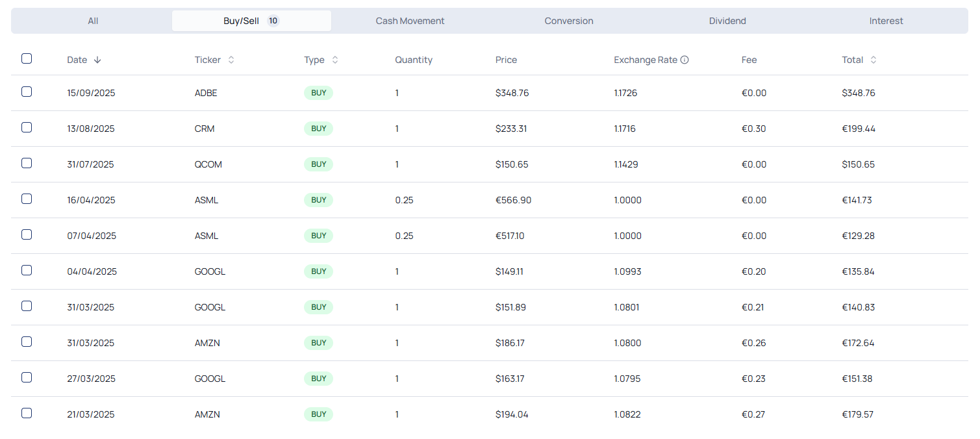This screenshot has height=439, width=980.
Task: Check the GOOGL 04/04/2025 row checkbox
Action: 27,270
